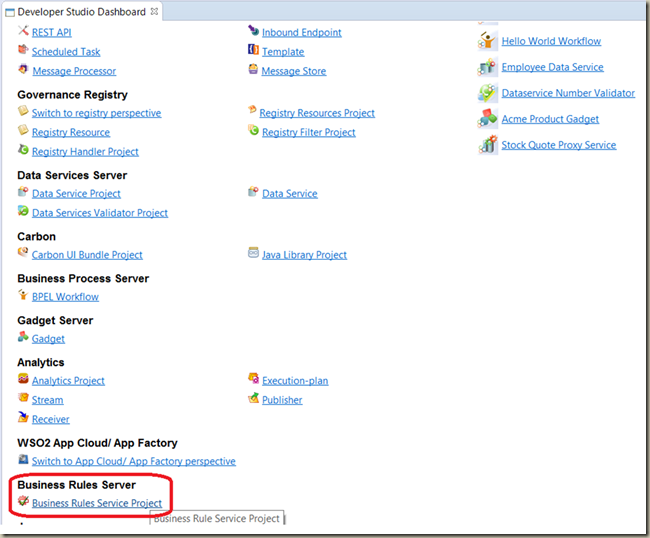Click the Employee Data Service sample icon
650x538 pixels.
487,67
